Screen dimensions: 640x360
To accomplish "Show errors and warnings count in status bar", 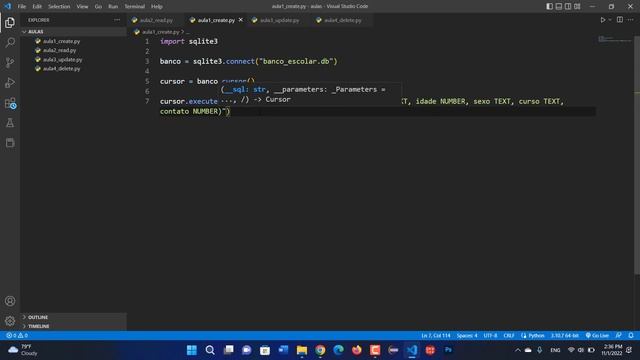I will pos(17,335).
